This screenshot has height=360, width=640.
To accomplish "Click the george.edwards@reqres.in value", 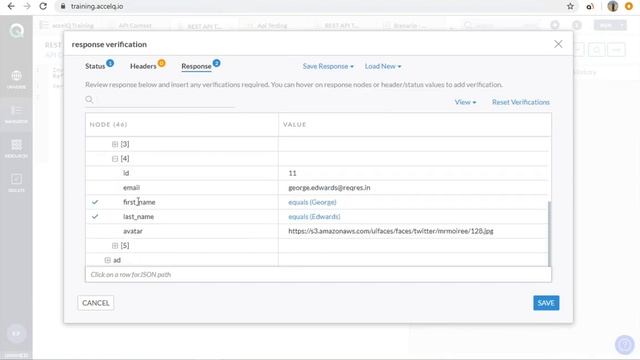I will click(x=329, y=188).
